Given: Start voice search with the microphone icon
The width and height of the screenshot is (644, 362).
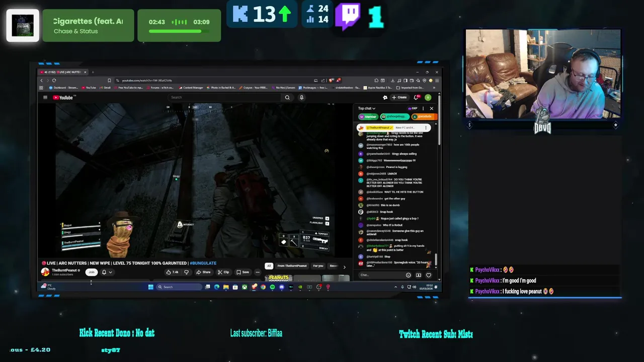Looking at the screenshot, I should coord(301,98).
